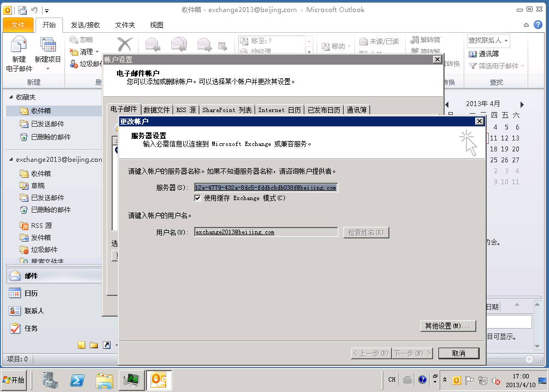Screen dimensions: 549x392
Task: Close the Change Account dialog
Action: 480,121
